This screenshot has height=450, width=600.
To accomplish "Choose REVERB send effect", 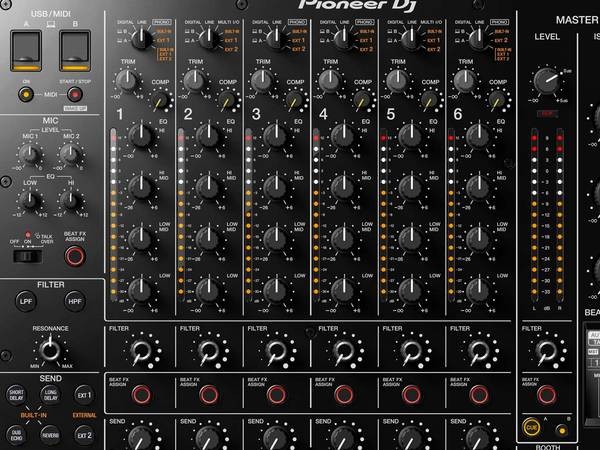I will pyautogui.click(x=50, y=435).
